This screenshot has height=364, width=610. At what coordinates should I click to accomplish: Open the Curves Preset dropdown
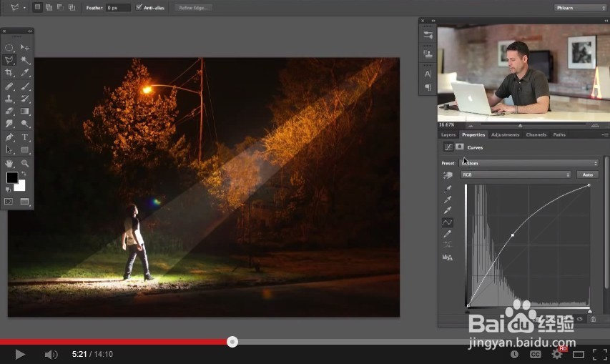pyautogui.click(x=529, y=163)
